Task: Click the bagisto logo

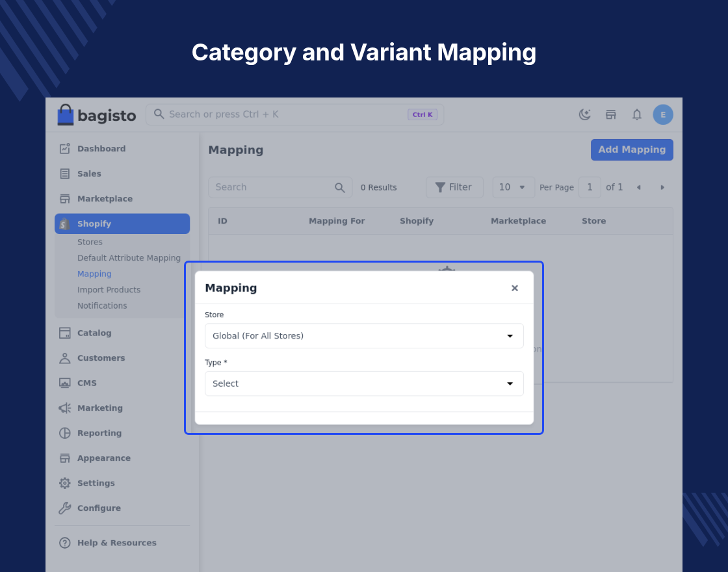Action: pos(97,114)
